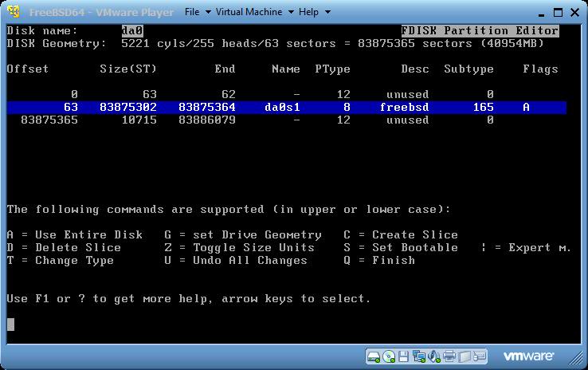Click 'unused' in the 83875365 offset row
The width and height of the screenshot is (588, 370).
click(408, 120)
